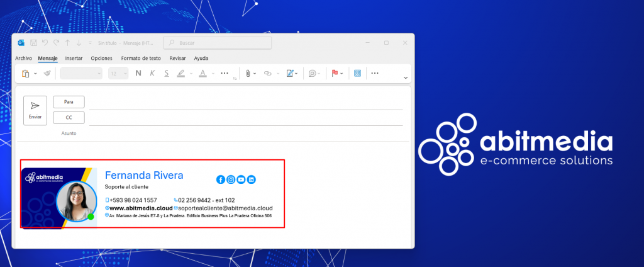
Task: Click the red follow-up flag icon
Action: 335,73
